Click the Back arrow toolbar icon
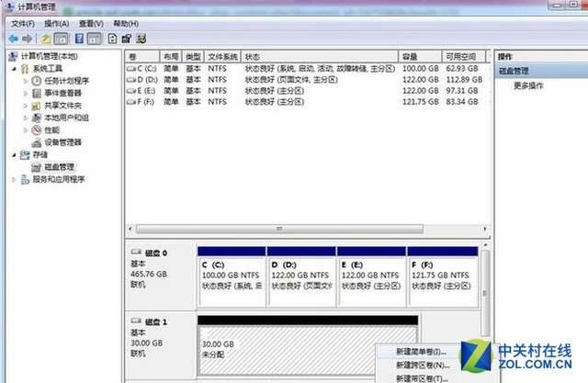The height and width of the screenshot is (383, 588). click(x=13, y=39)
